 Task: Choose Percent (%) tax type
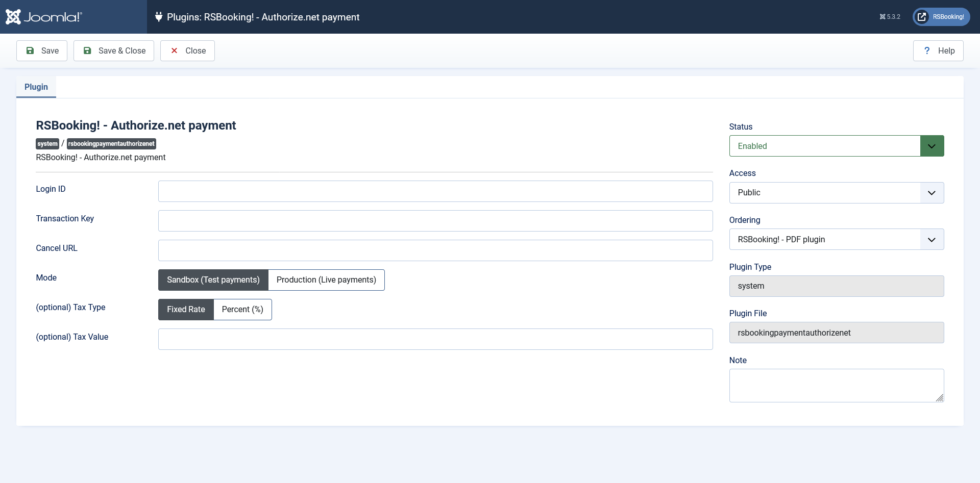click(x=242, y=310)
